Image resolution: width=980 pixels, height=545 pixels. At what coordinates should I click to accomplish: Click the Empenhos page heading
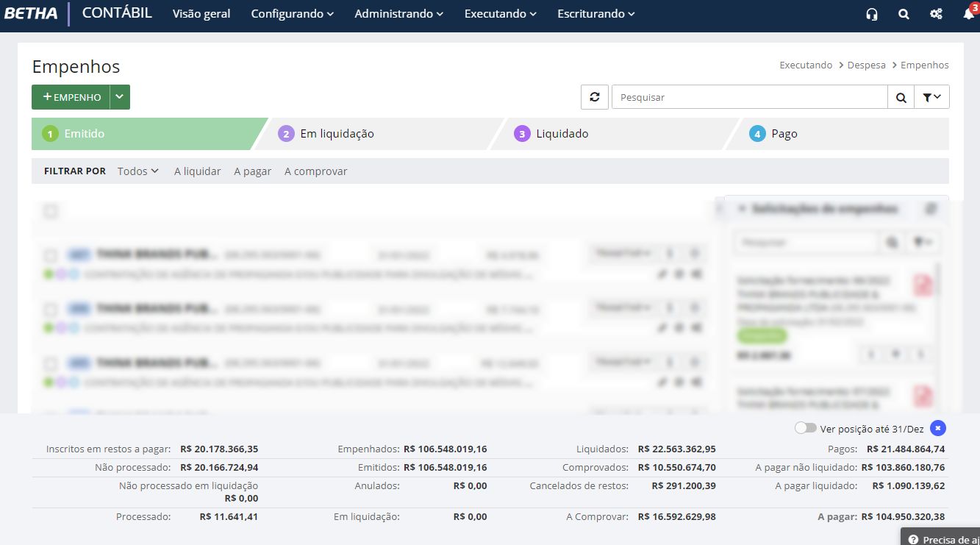tap(76, 66)
